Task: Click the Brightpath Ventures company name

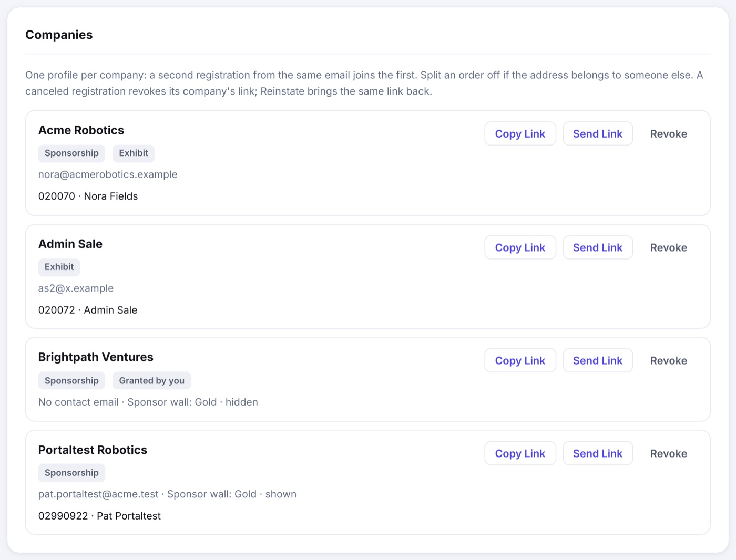Action: point(96,357)
